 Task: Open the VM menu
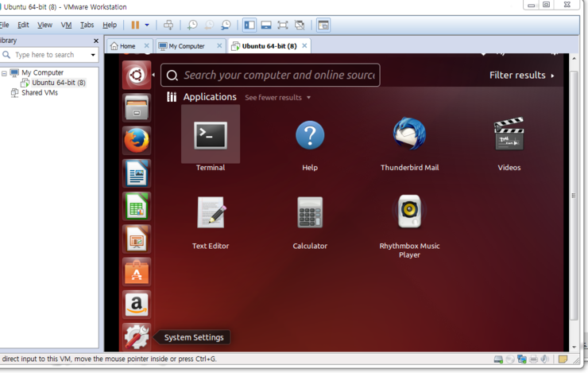click(x=67, y=25)
